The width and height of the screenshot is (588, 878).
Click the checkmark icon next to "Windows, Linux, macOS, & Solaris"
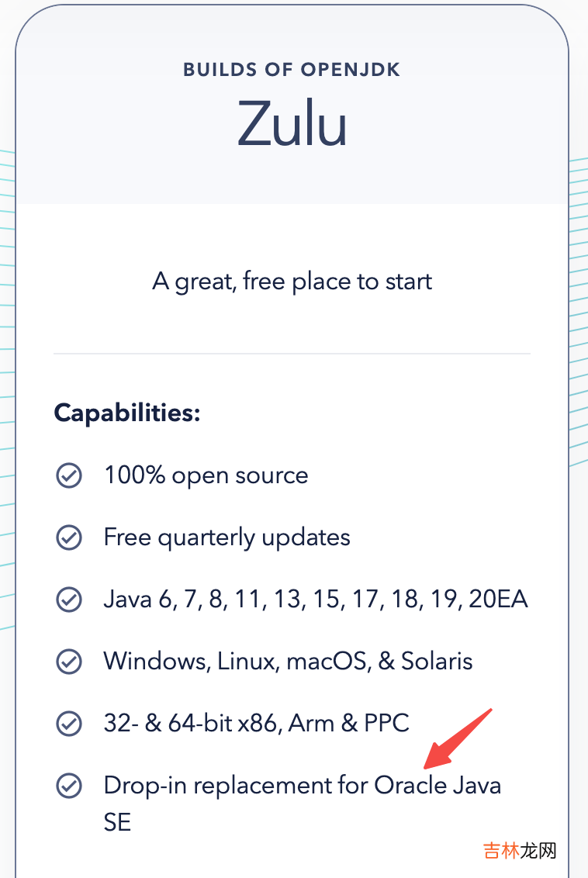[x=69, y=662]
